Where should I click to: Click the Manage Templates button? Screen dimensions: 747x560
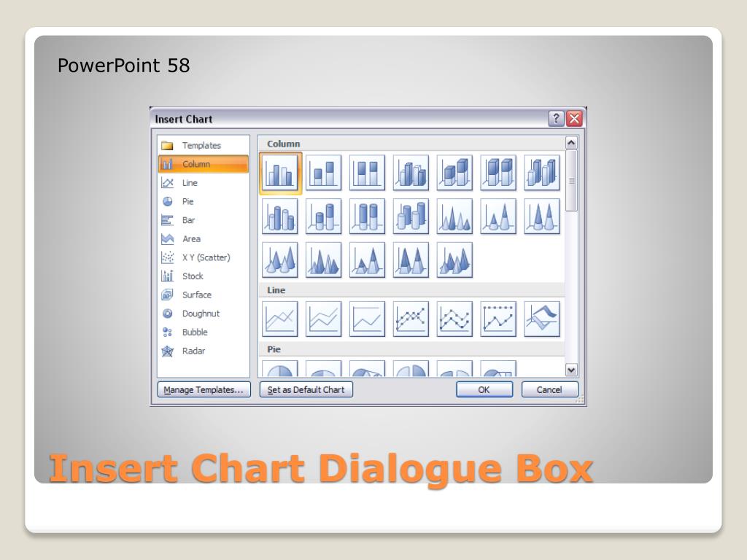point(204,389)
